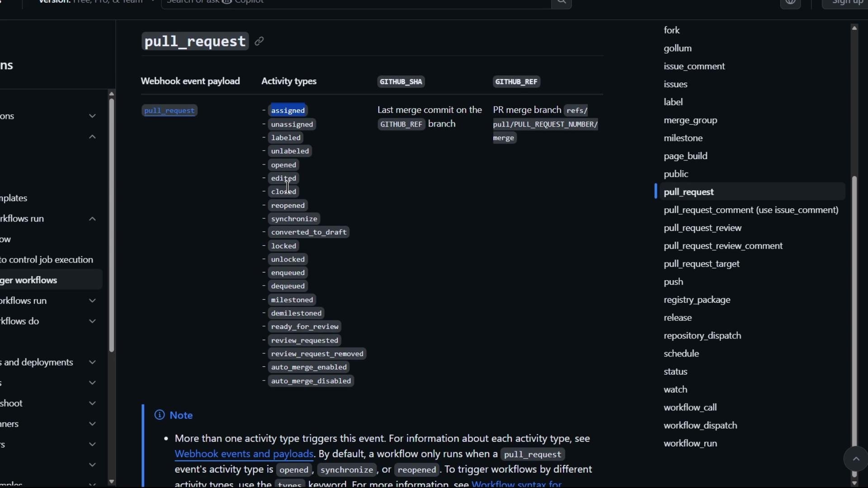Go to pull_request_target outline entry
Image resolution: width=868 pixels, height=488 pixels.
pyautogui.click(x=701, y=264)
